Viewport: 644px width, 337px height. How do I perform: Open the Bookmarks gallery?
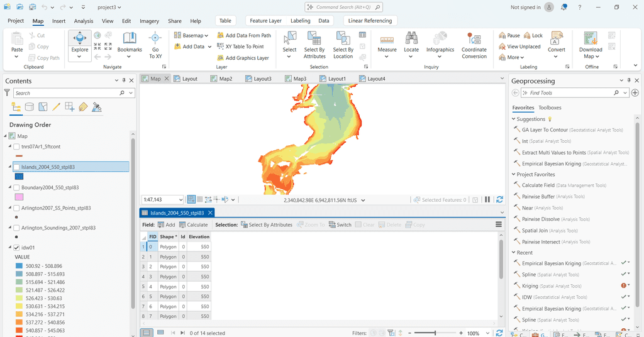point(130,45)
